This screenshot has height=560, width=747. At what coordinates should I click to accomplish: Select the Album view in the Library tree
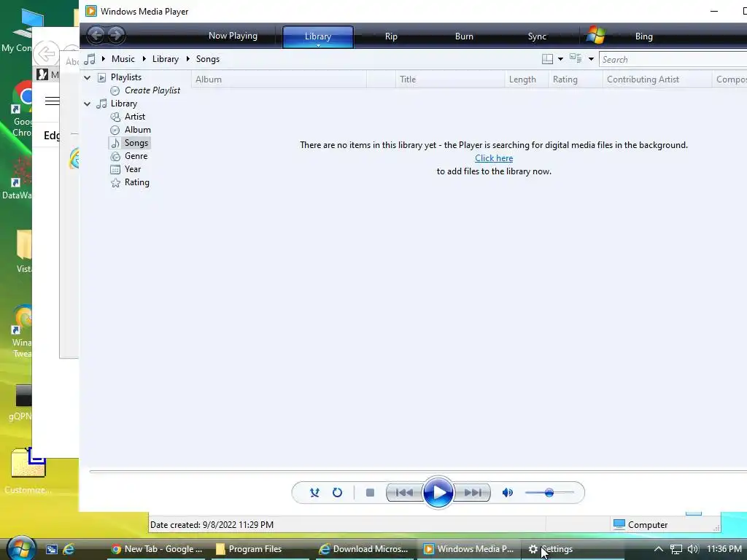pyautogui.click(x=137, y=130)
